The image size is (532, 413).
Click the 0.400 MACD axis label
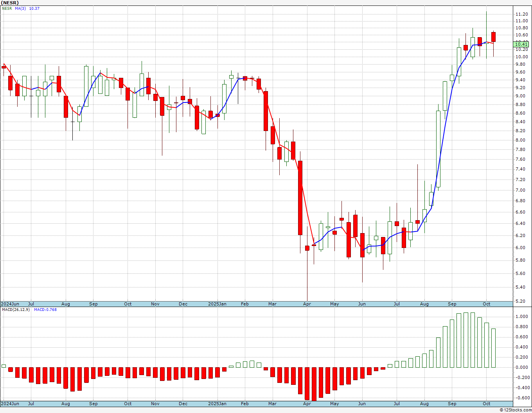521,347
